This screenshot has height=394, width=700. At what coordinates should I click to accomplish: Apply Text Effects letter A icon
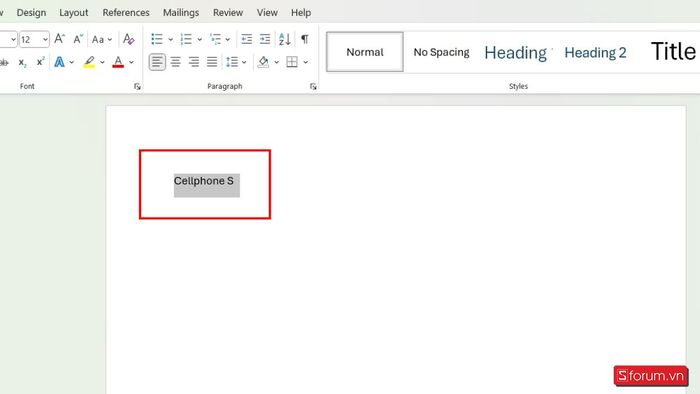59,62
